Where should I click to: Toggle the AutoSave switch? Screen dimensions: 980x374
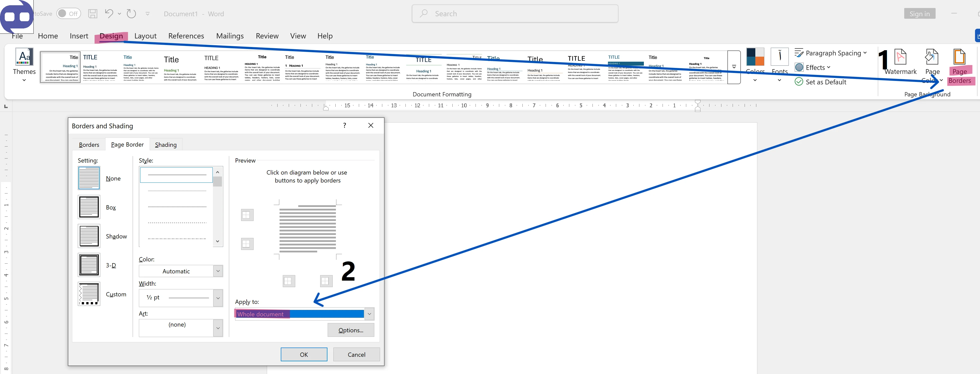click(x=69, y=14)
